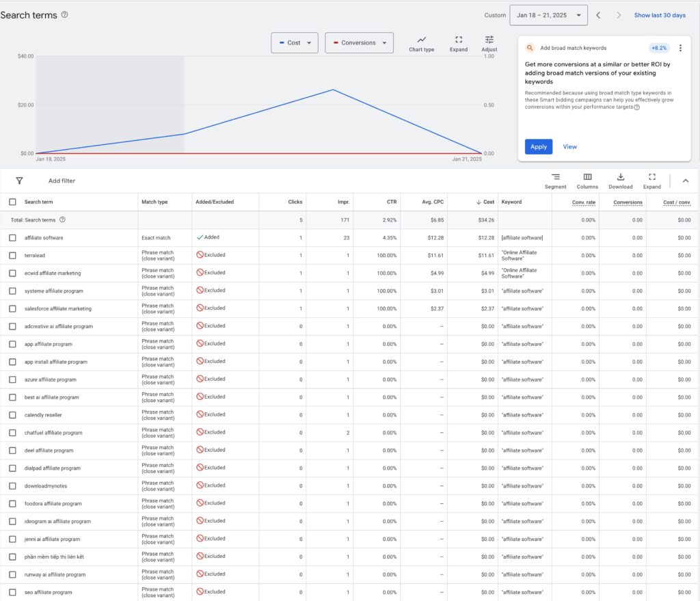Apply the broad match keywords recommendation
700x601 pixels.
538,146
